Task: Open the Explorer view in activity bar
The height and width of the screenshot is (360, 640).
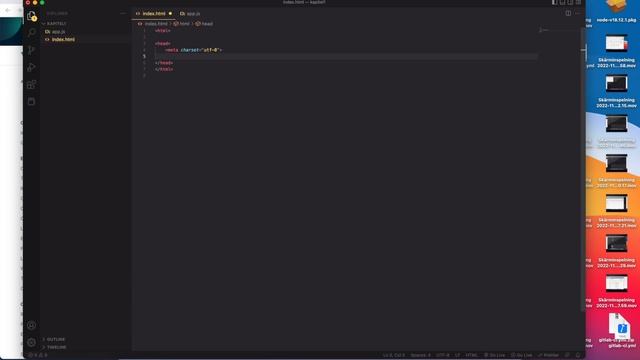Action: tap(31, 16)
